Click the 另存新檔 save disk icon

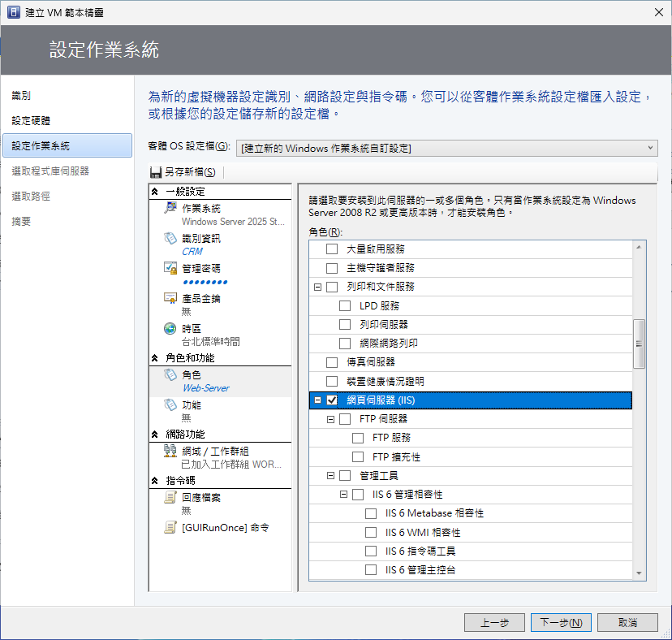point(157,172)
